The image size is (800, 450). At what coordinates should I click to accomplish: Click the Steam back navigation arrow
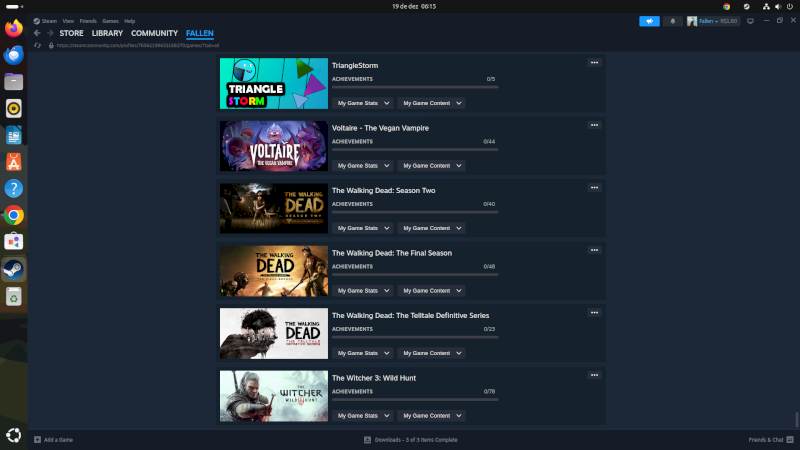37,33
